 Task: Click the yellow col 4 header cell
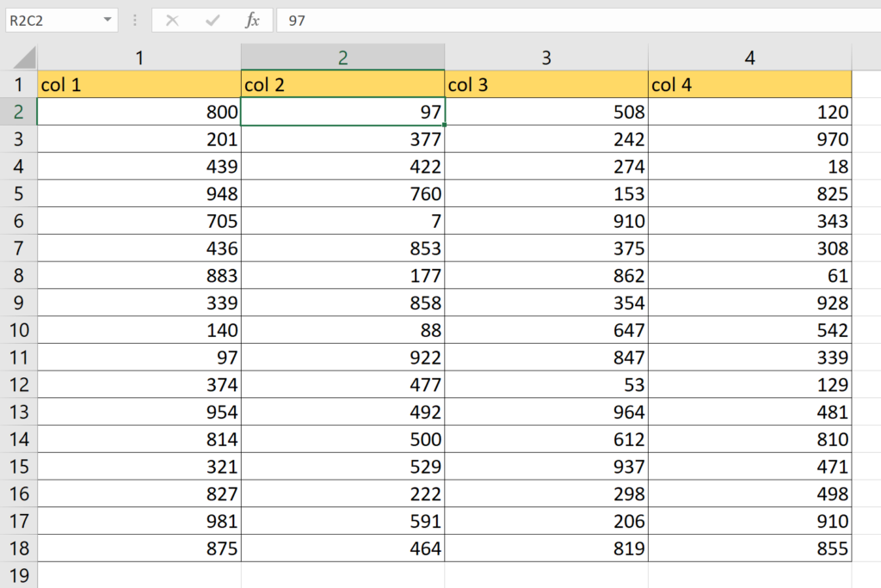(x=749, y=84)
